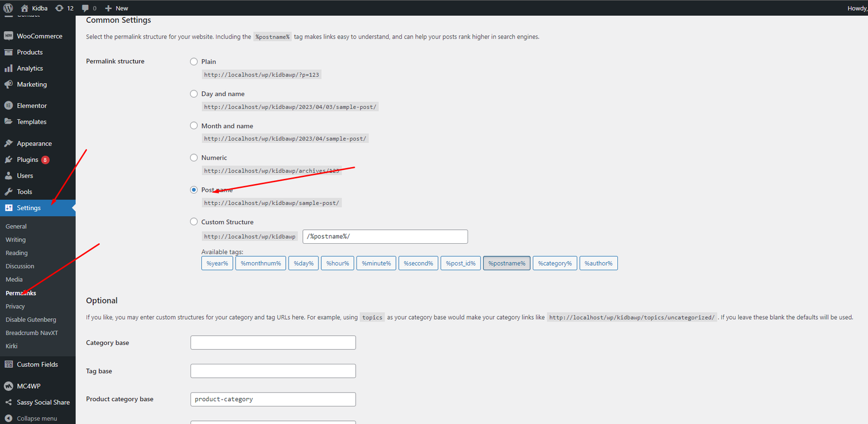
Task: Select the Custom Structure radio button
Action: tap(194, 222)
